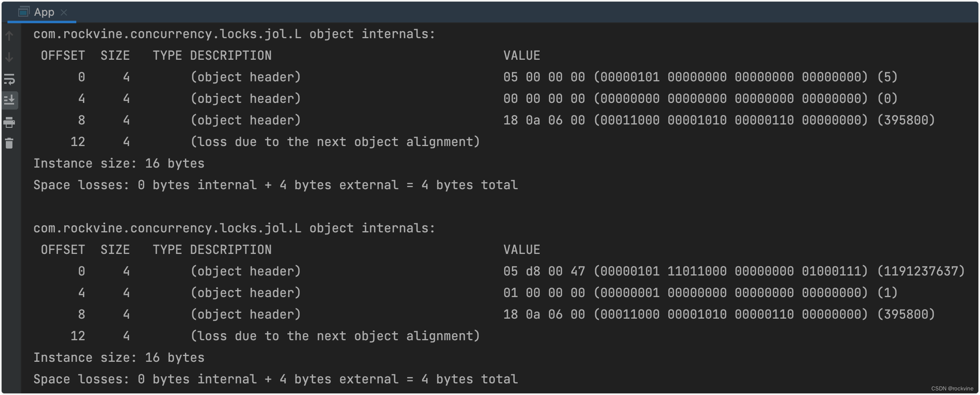This screenshot has height=395, width=980.
Task: Click the first 'Instance size: 16 bytes' line
Action: (119, 163)
